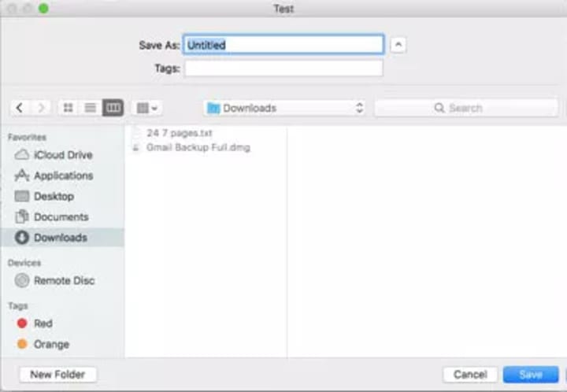Switch to icon view
This screenshot has height=392, width=567.
[x=69, y=108]
